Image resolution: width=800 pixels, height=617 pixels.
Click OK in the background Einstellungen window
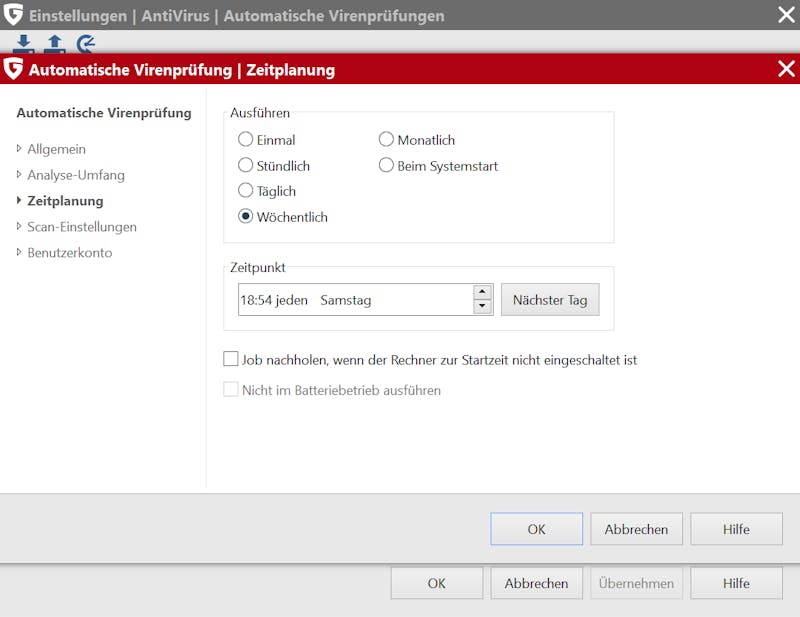pyautogui.click(x=436, y=583)
